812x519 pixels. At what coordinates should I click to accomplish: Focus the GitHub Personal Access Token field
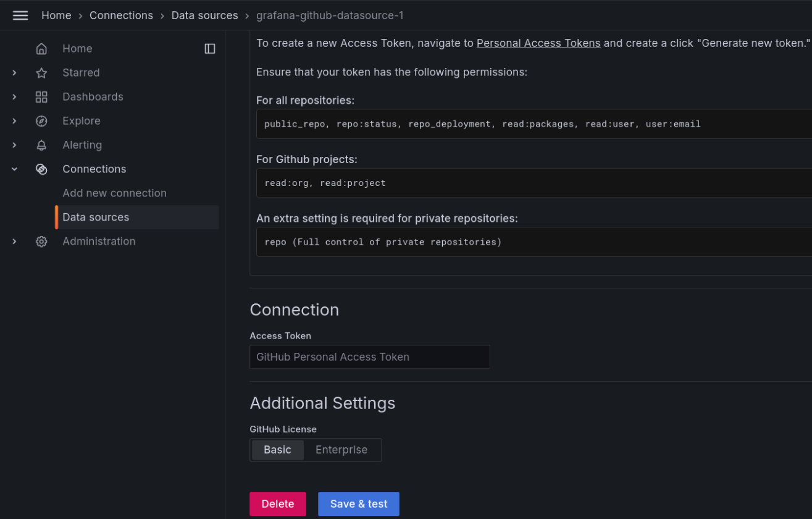369,357
